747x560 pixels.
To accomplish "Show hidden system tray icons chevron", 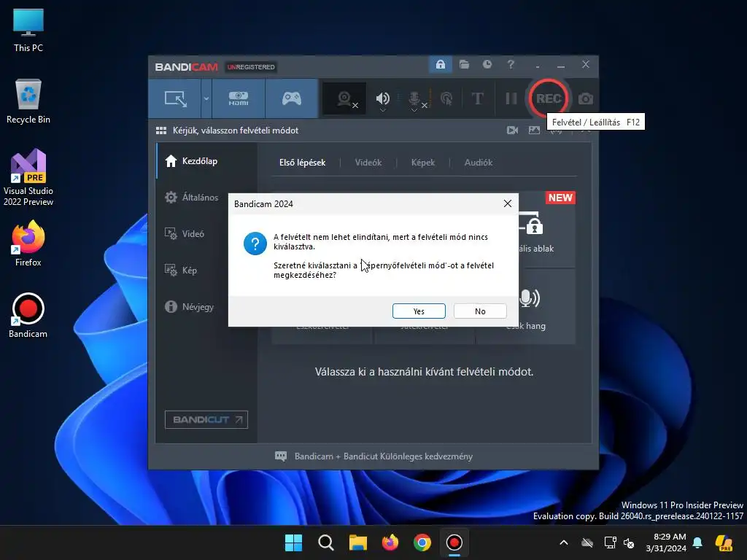I will pyautogui.click(x=564, y=542).
